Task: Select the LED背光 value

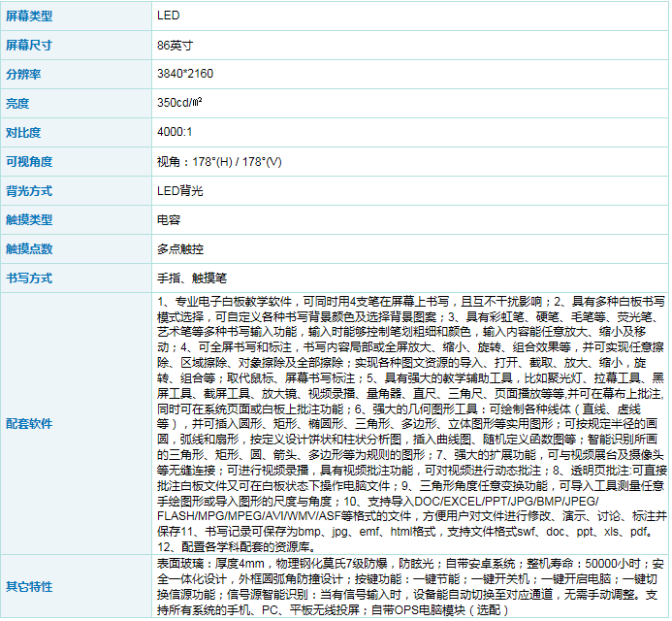Action: tap(180, 191)
